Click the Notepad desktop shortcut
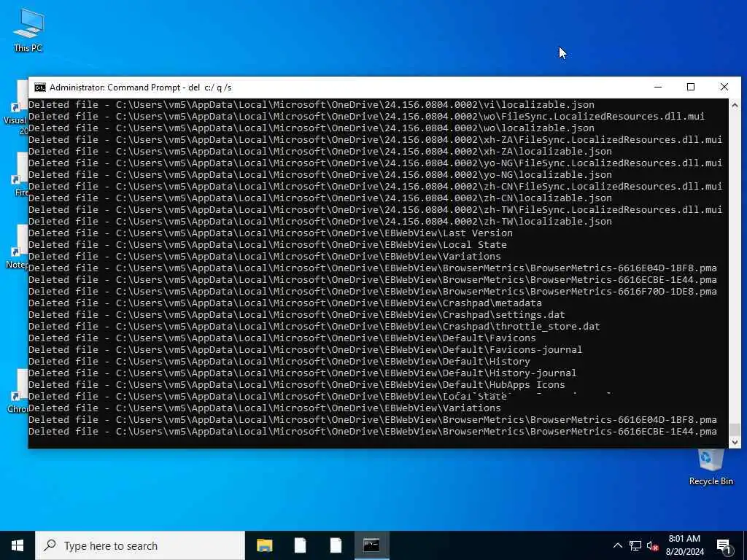Image resolution: width=747 pixels, height=560 pixels. click(17, 248)
